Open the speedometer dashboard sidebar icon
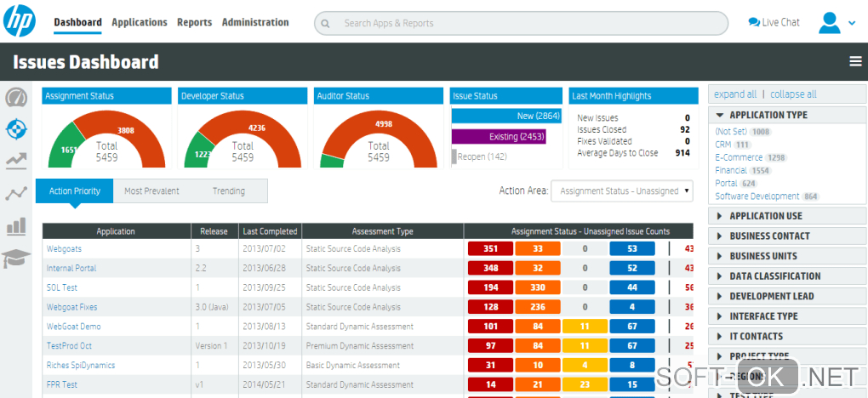Screen dimensions: 868x398 (16, 98)
